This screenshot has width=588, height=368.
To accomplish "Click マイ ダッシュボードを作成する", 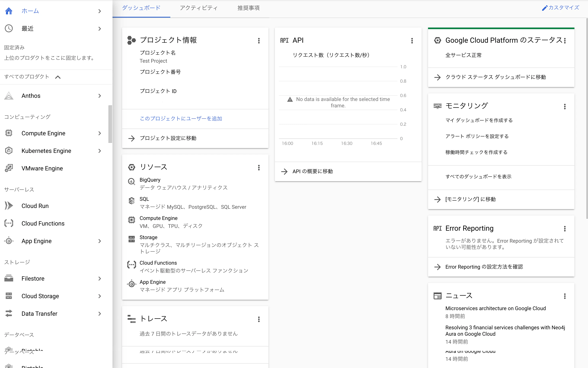I will 479,120.
